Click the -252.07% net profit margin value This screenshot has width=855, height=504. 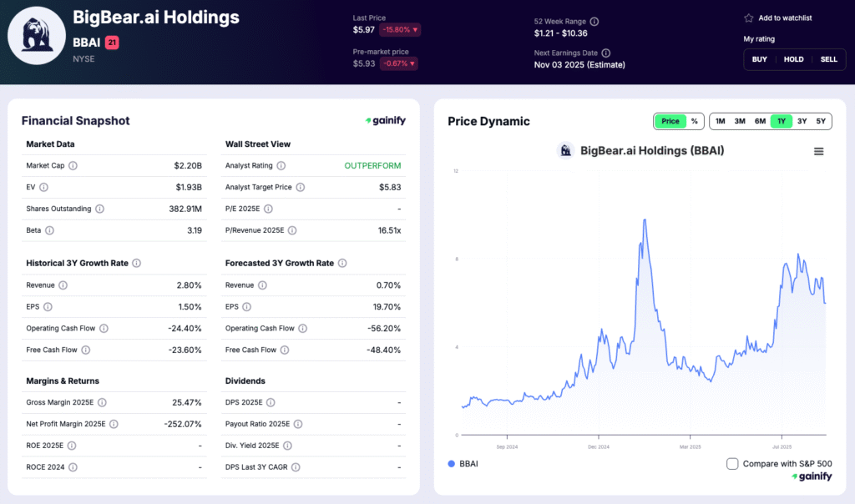pos(183,424)
